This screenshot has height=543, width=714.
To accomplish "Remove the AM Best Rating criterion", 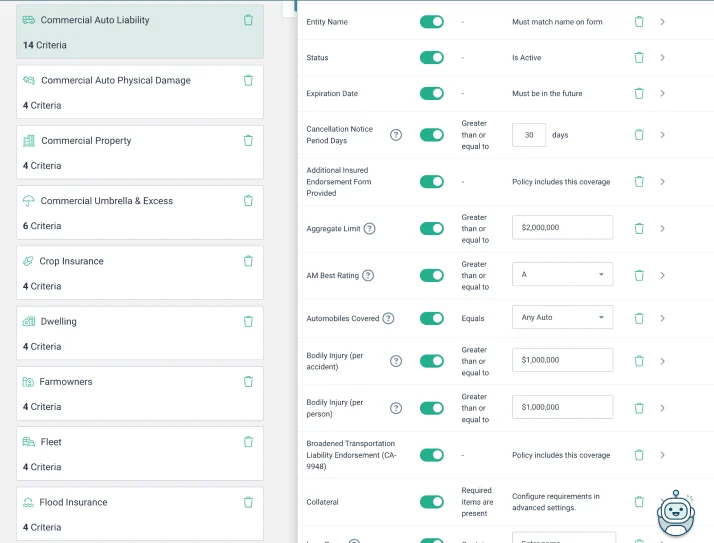I will pos(639,276).
